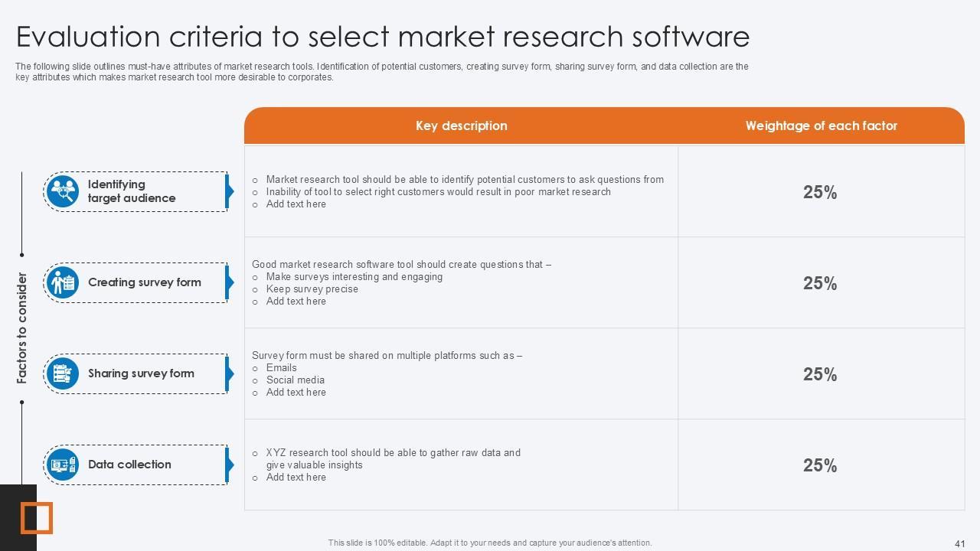Viewport: 980px width, 551px height.
Task: Click the slide title text
Action: [383, 37]
